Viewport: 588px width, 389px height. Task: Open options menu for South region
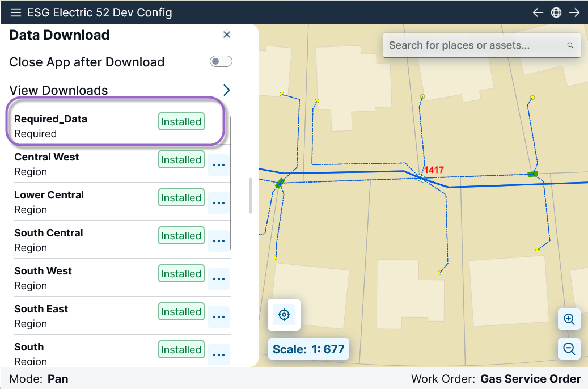coord(219,355)
